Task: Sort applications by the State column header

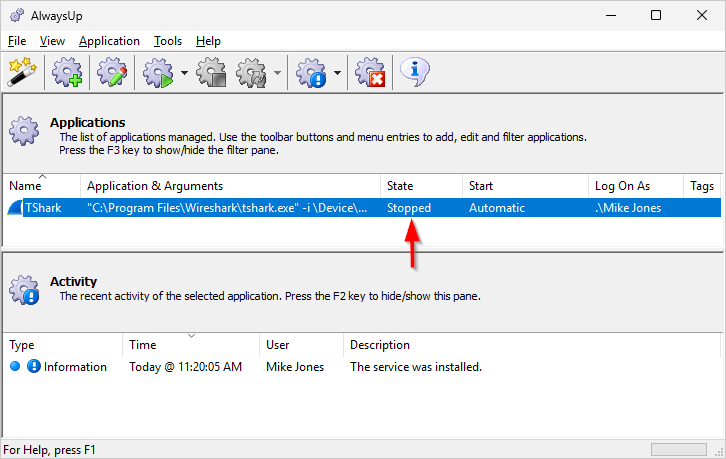Action: 400,186
